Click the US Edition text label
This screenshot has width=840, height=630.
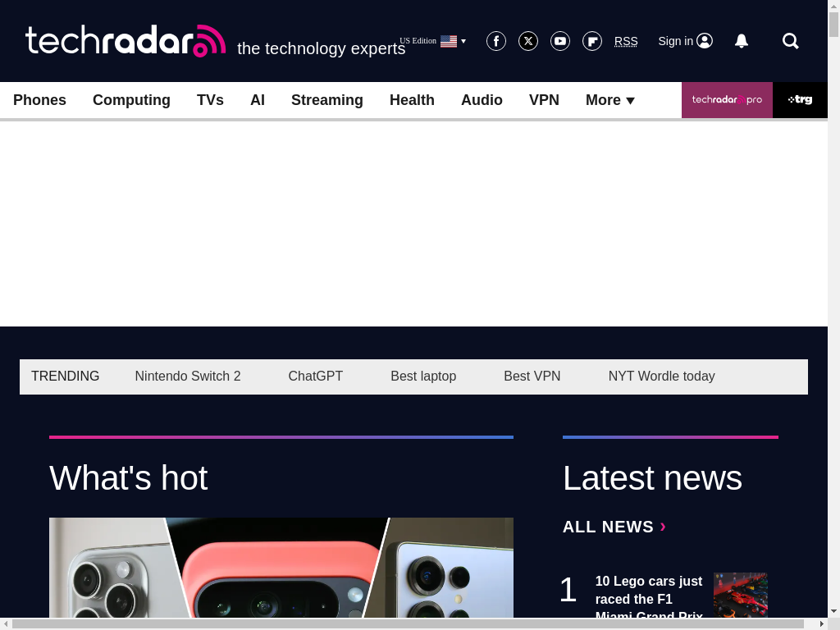pyautogui.click(x=418, y=41)
